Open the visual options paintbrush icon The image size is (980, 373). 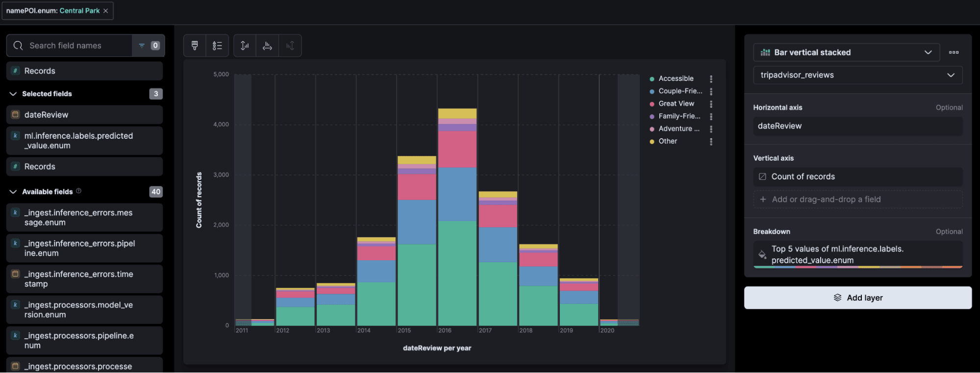coord(195,46)
